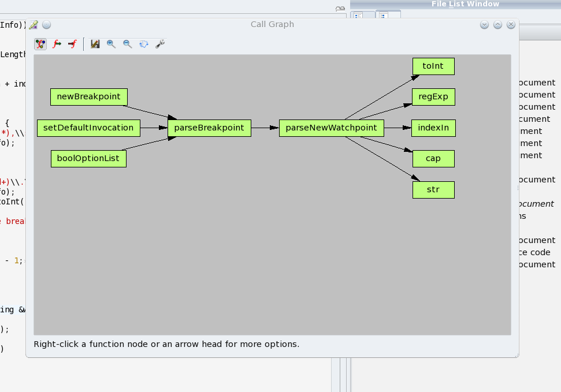Image resolution: width=561 pixels, height=392 pixels.
Task: Select the boolOptionList function node
Action: click(x=88, y=159)
